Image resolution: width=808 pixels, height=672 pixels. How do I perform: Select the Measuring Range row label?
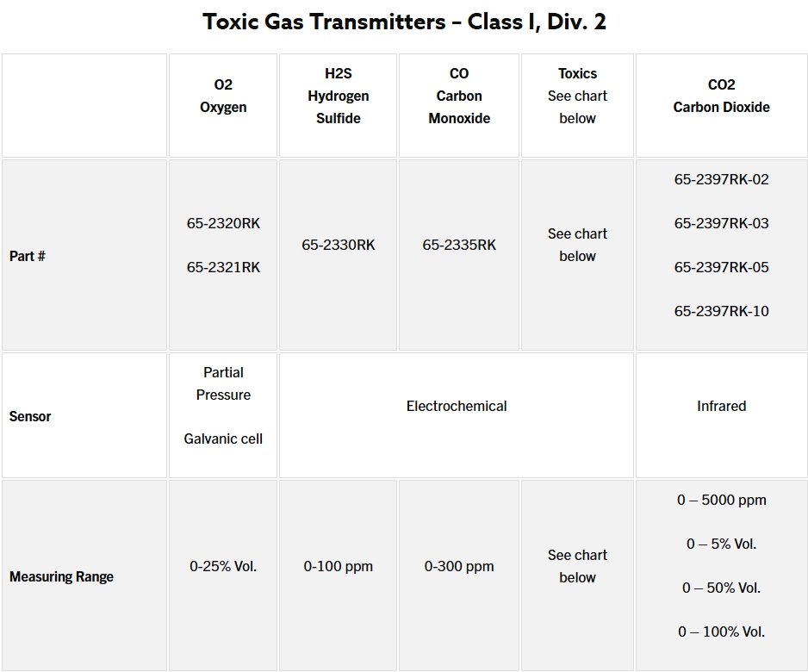(61, 576)
